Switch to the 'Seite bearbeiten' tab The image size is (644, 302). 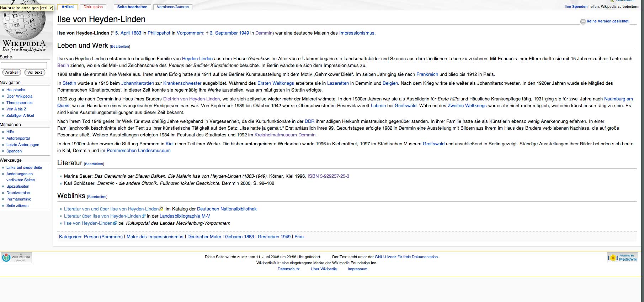pyautogui.click(x=132, y=7)
